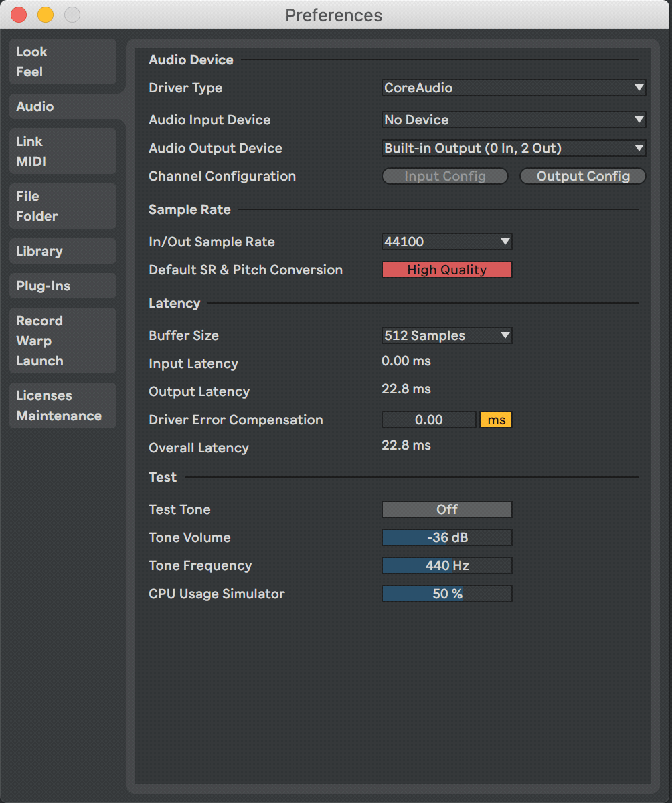Go to the File Folder tab

tap(62, 206)
